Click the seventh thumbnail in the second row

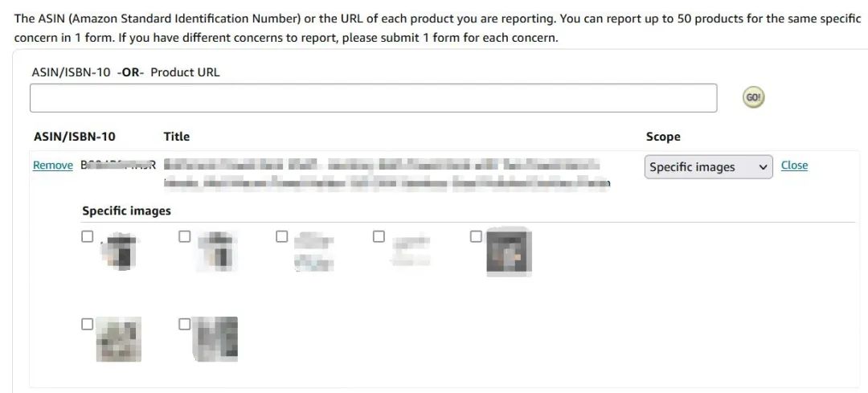point(216,338)
